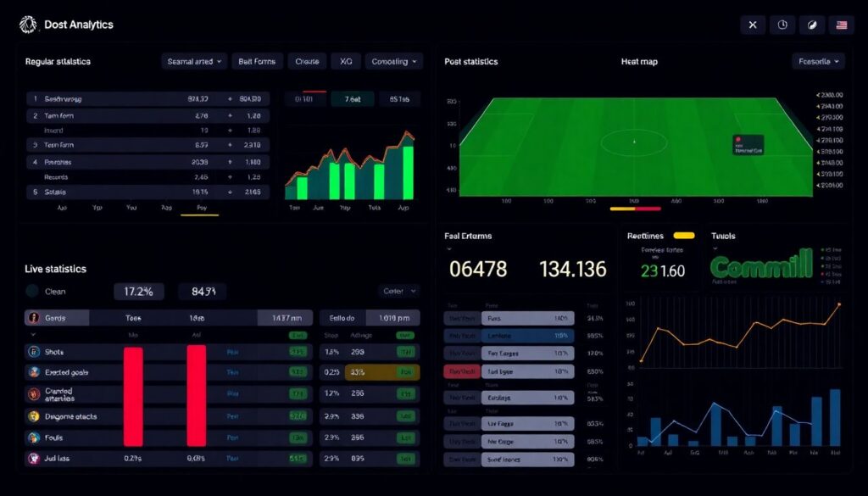Click the Exacted goals row icon
This screenshot has height=496, width=868.
tap(34, 372)
